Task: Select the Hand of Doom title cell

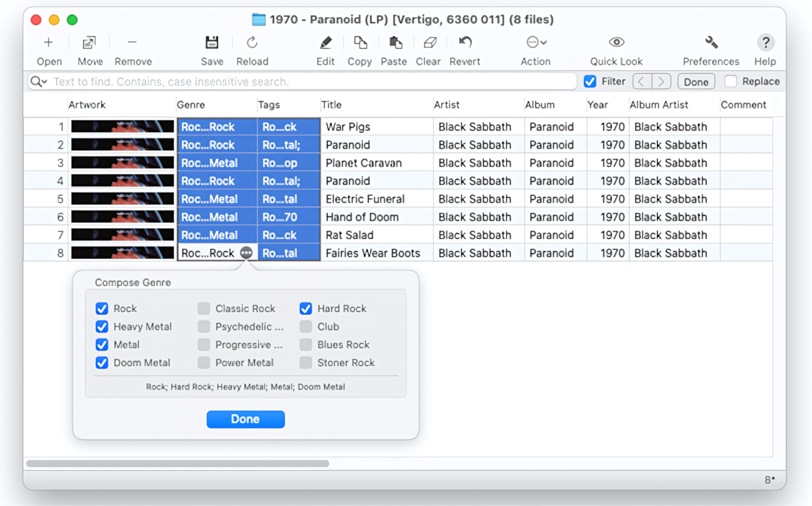Action: point(377,217)
